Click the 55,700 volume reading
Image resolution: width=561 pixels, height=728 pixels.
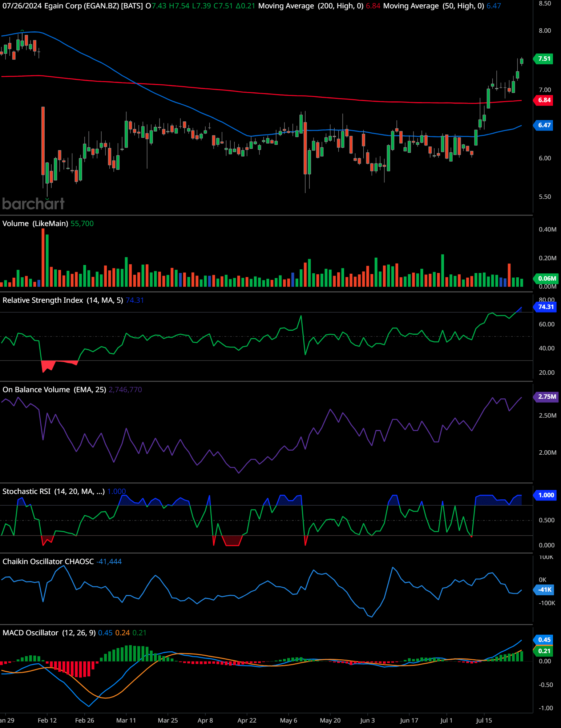pos(82,224)
